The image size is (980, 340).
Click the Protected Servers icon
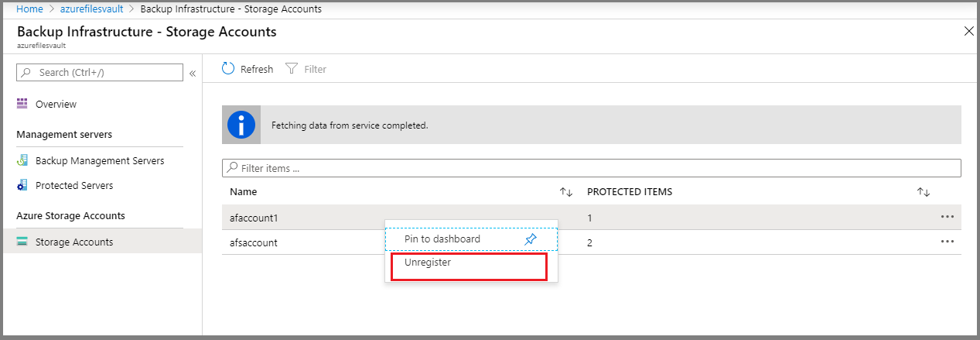[22, 186]
